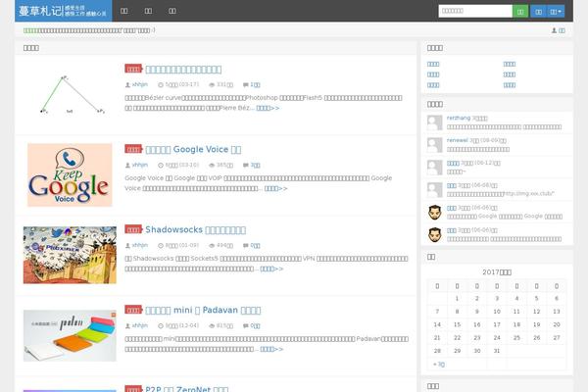Select calendar date 17
588x392 pixels.
pos(497,324)
